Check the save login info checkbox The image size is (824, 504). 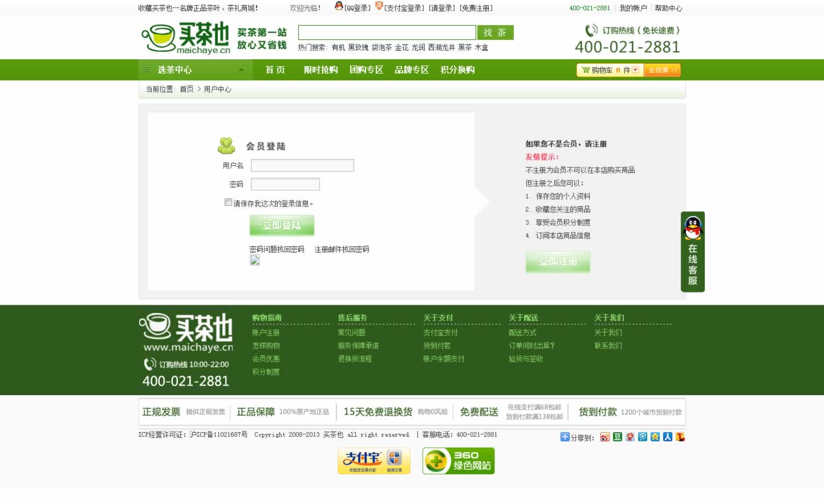pyautogui.click(x=229, y=202)
